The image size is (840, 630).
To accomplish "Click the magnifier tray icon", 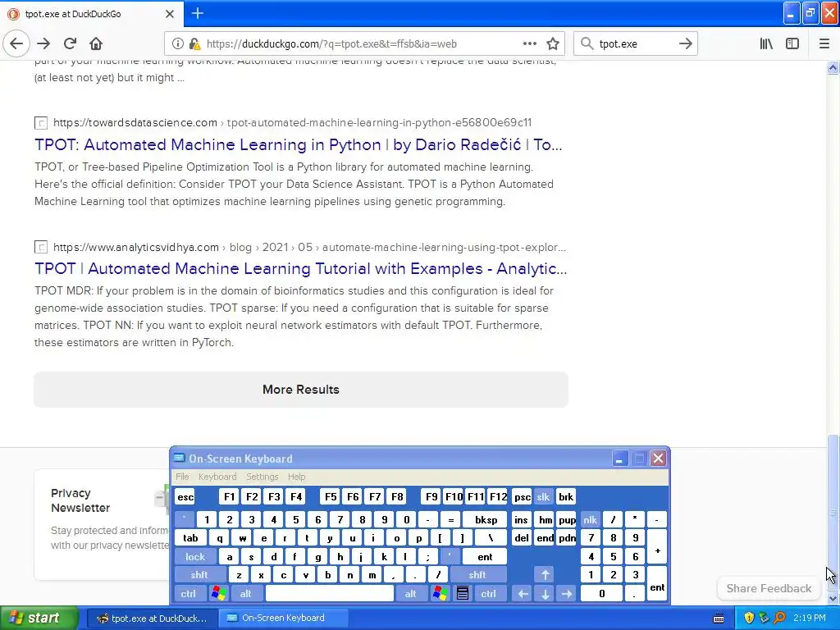I will [x=779, y=618].
